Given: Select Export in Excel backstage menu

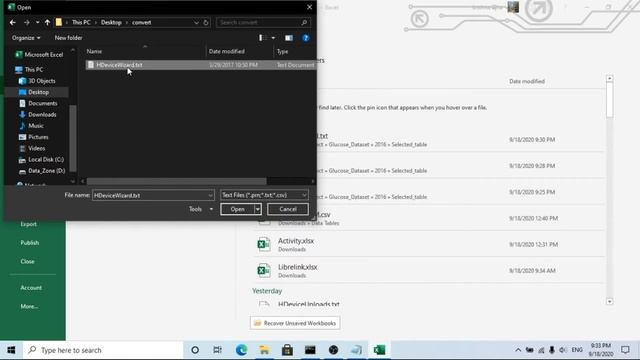Looking at the screenshot, I should 29,224.
